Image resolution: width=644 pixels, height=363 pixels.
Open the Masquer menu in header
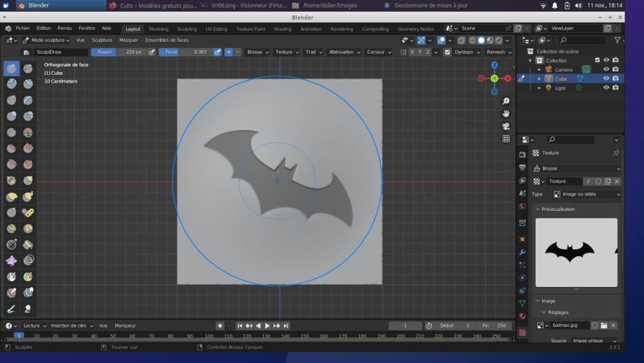(x=128, y=40)
